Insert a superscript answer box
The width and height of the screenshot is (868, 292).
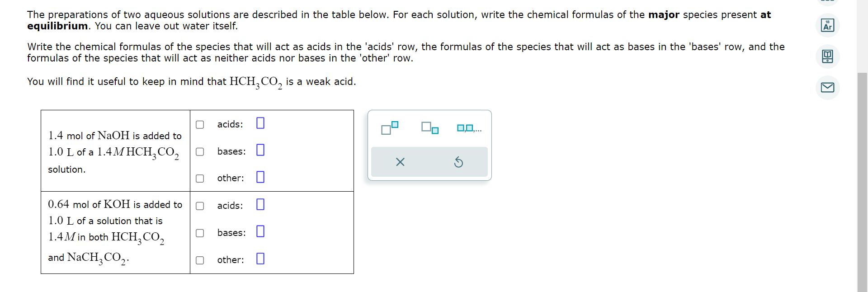click(389, 128)
